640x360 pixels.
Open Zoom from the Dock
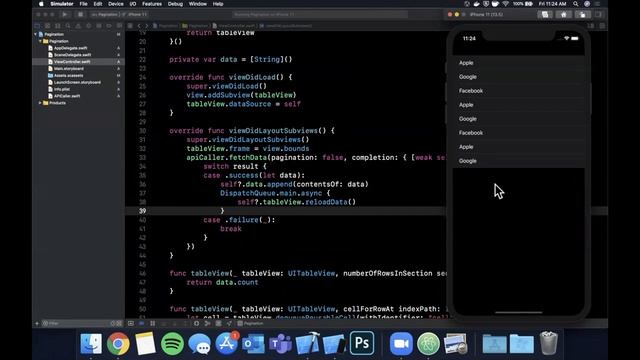401,343
